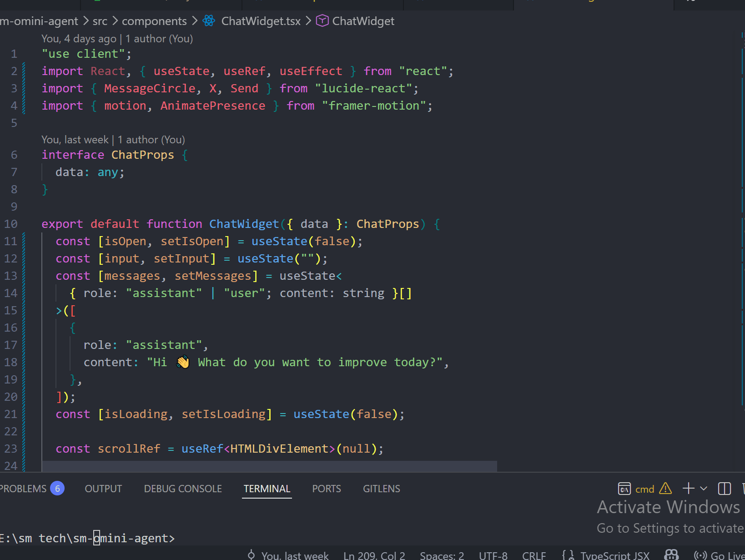Viewport: 745px width, 560px height.
Task: Click line number 10 in gutter
Action: coord(11,224)
